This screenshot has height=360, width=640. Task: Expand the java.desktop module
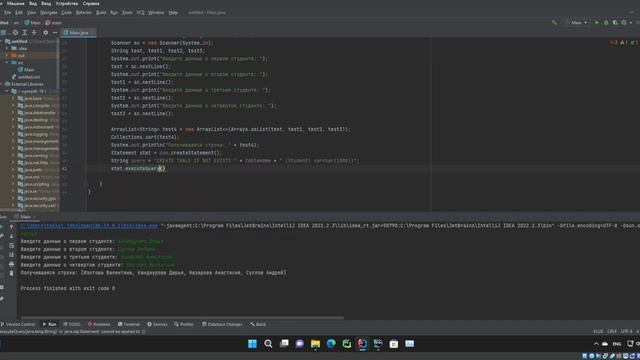(13, 120)
